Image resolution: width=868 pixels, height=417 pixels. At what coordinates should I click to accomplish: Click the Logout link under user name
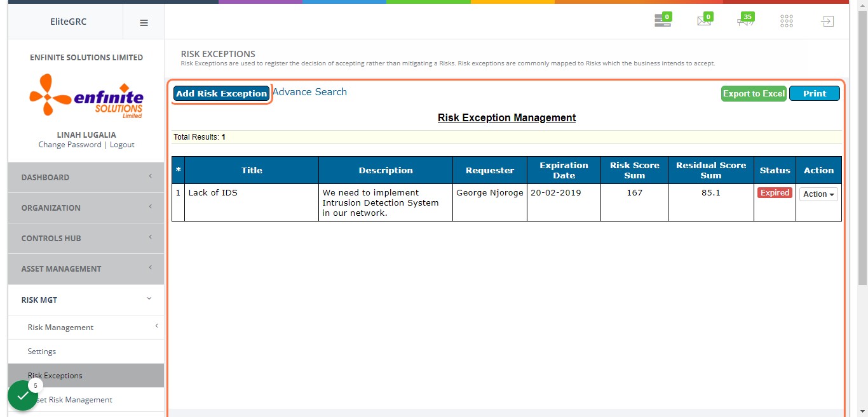[x=122, y=145]
